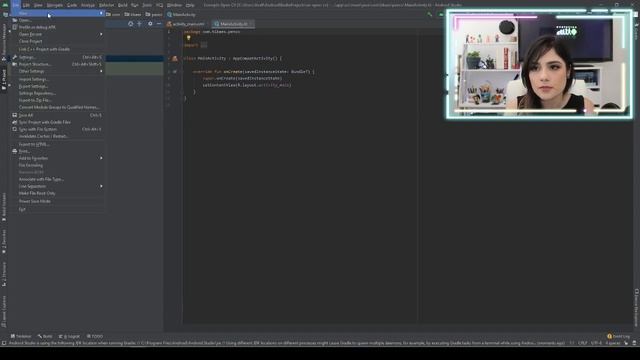Click the caret position indicator in status bar
The height and width of the screenshot is (360, 640).
[572, 343]
